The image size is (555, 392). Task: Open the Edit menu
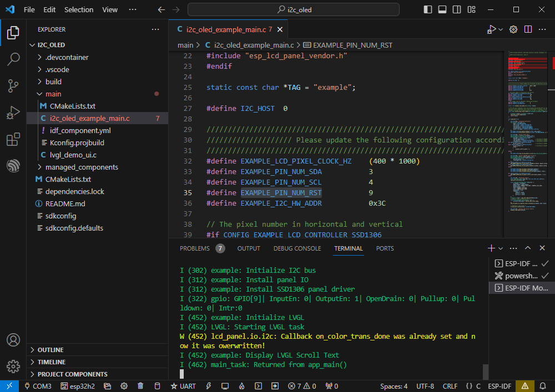pyautogui.click(x=49, y=9)
